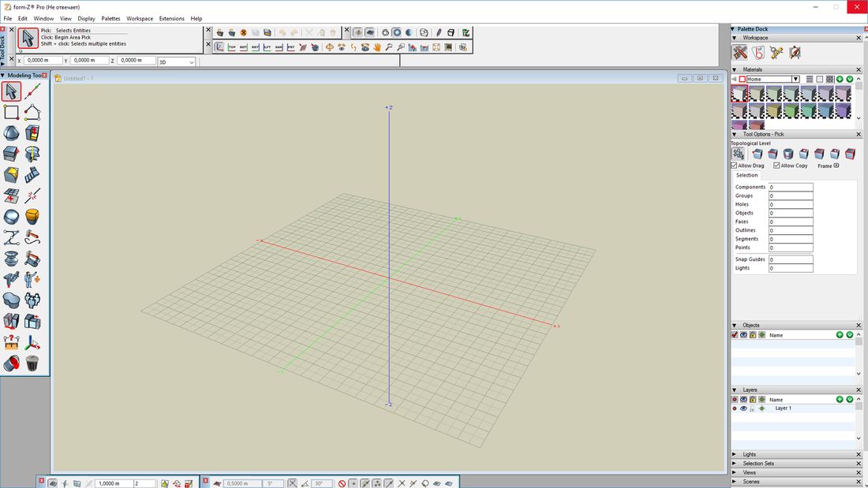Select the Pick arrow tool in Modeling Tools
The width and height of the screenshot is (868, 488).
[x=11, y=91]
